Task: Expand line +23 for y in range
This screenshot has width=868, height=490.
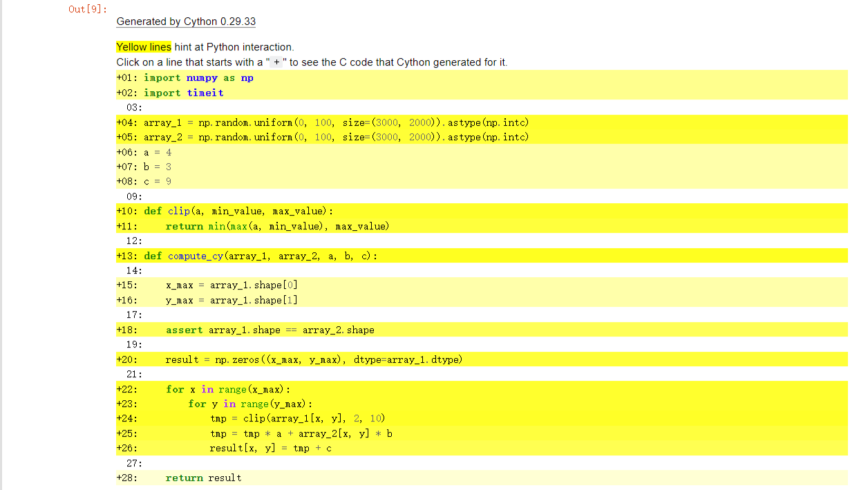Action: (x=482, y=404)
